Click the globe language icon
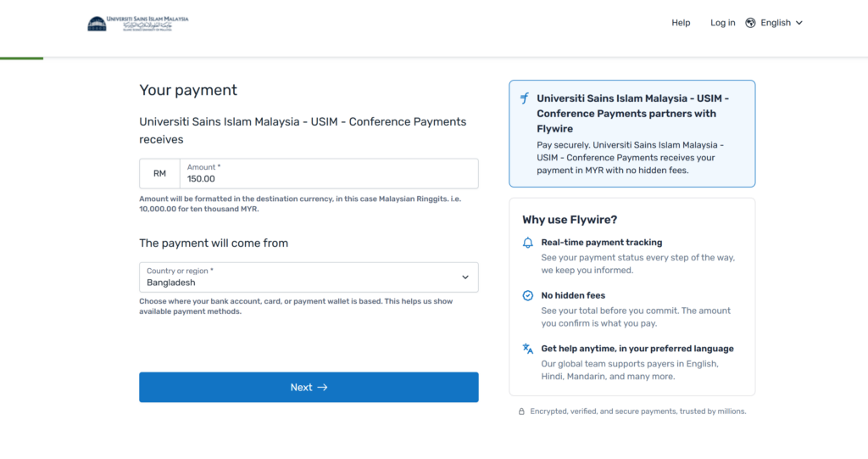Screen dimensions: 868x459 (750, 23)
